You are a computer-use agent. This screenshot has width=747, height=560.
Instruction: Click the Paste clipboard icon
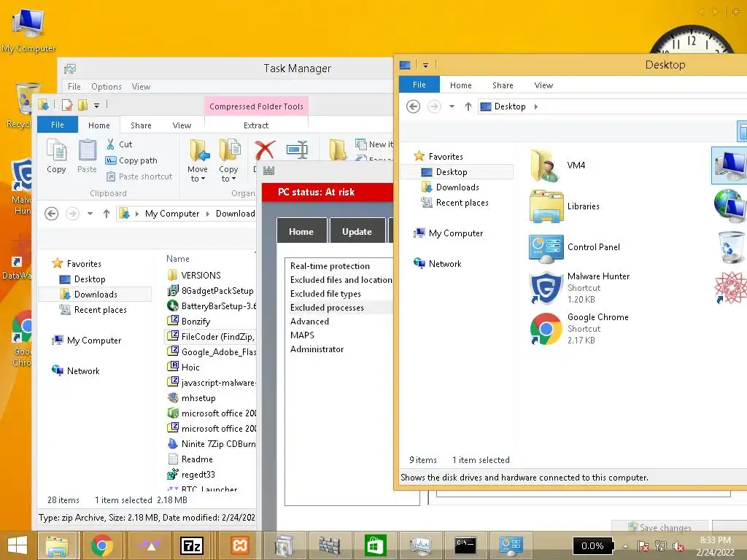tap(88, 150)
